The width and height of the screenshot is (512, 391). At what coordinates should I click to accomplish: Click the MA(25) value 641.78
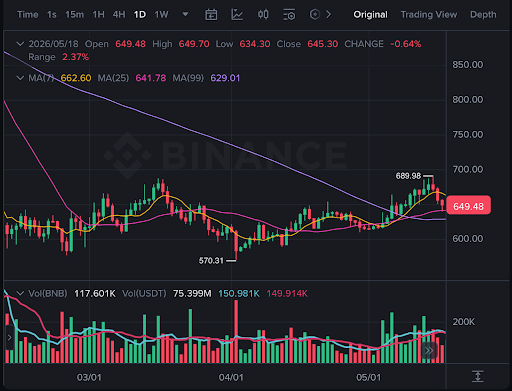151,78
